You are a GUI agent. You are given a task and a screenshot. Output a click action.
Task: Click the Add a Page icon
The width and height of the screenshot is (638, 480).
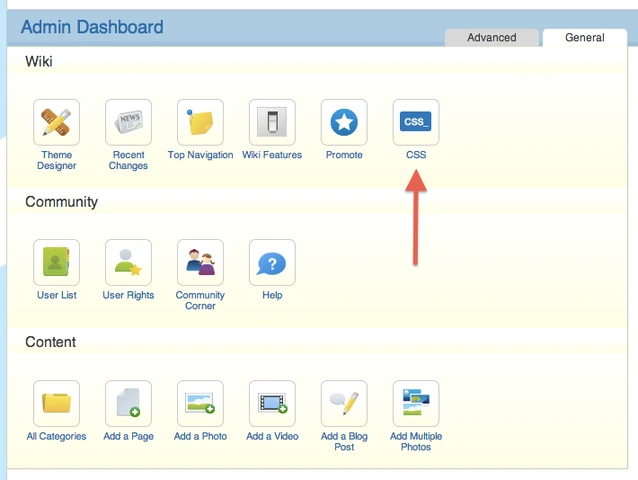click(129, 403)
